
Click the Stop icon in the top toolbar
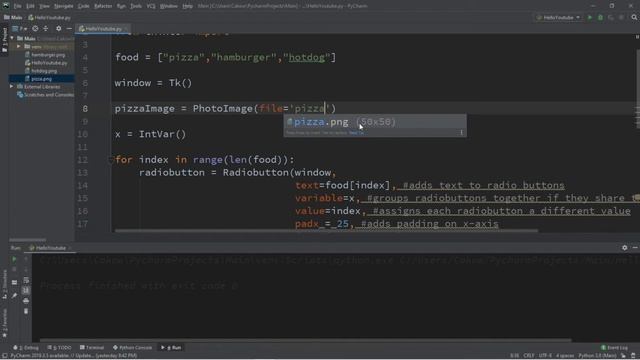(621, 18)
